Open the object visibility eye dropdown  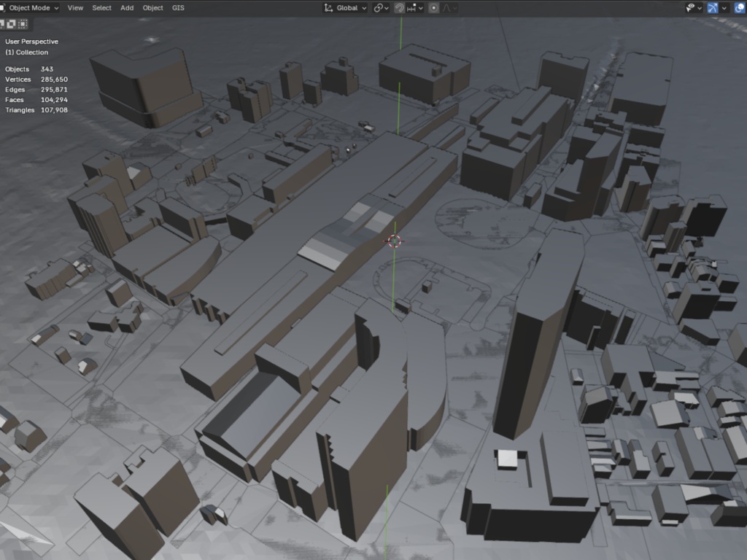(693, 7)
